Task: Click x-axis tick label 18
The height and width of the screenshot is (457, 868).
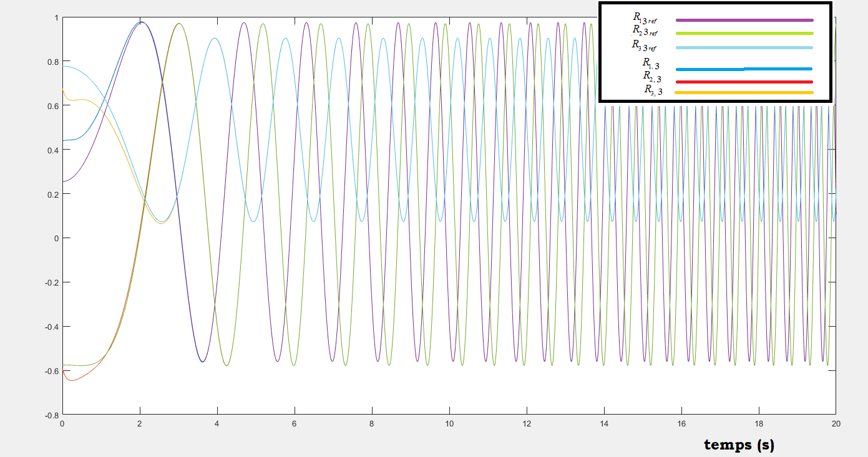Action: 759,423
